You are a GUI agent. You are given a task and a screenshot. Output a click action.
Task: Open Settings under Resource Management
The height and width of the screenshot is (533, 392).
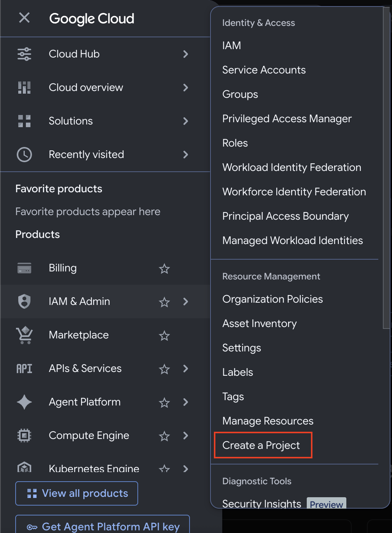242,348
